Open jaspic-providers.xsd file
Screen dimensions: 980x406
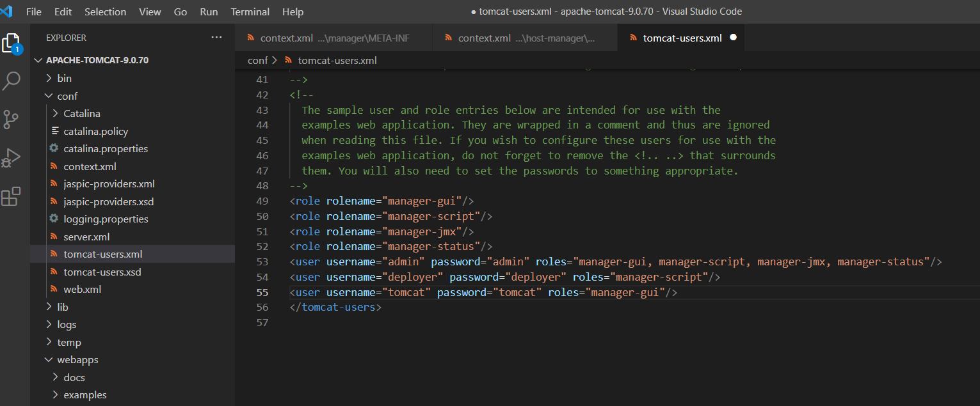[109, 201]
